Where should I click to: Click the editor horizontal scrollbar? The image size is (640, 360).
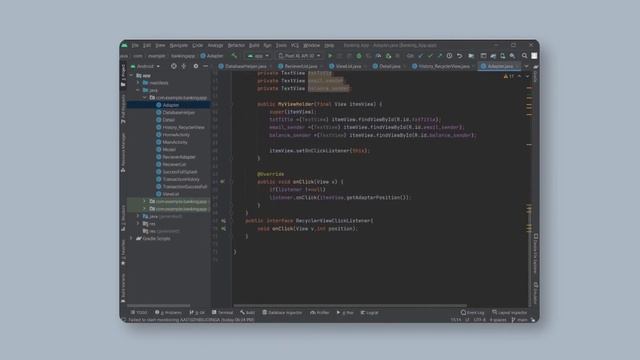350,305
